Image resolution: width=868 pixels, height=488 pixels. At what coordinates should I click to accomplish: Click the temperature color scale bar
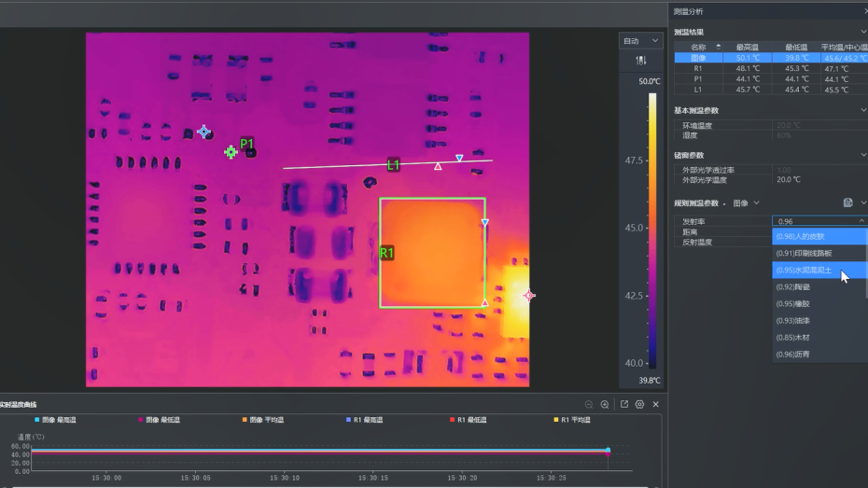(x=652, y=230)
